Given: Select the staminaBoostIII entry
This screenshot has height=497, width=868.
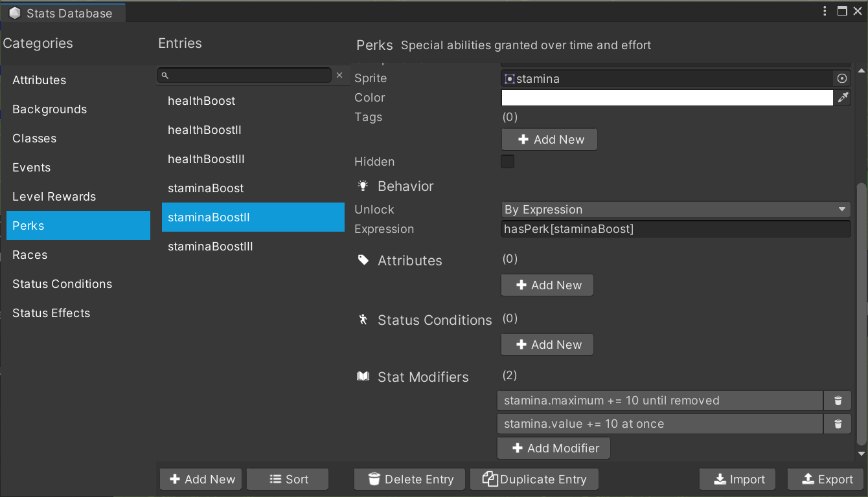Looking at the screenshot, I should coord(211,247).
